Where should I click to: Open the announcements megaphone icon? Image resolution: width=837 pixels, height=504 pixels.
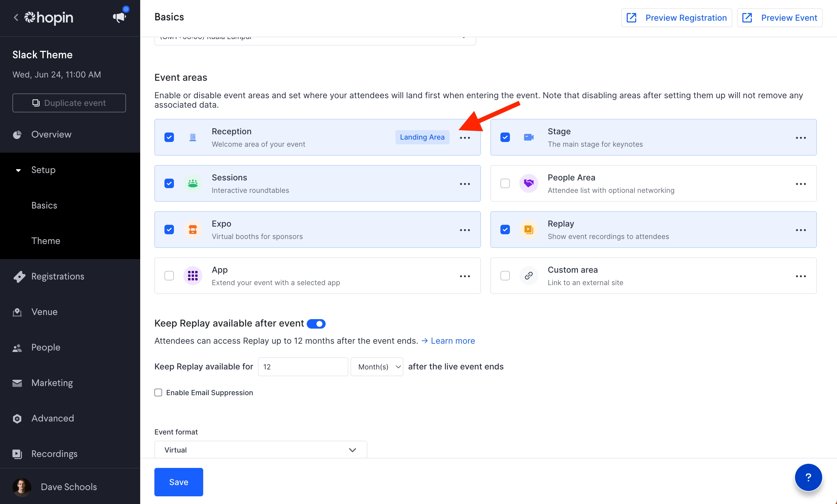pos(119,17)
